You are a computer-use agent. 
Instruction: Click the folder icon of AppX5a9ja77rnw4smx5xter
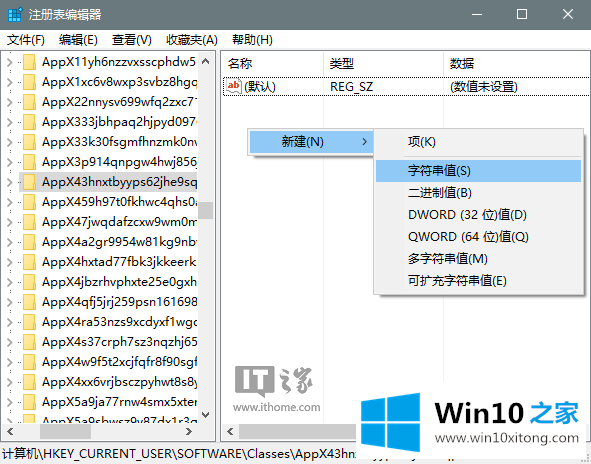tap(29, 402)
